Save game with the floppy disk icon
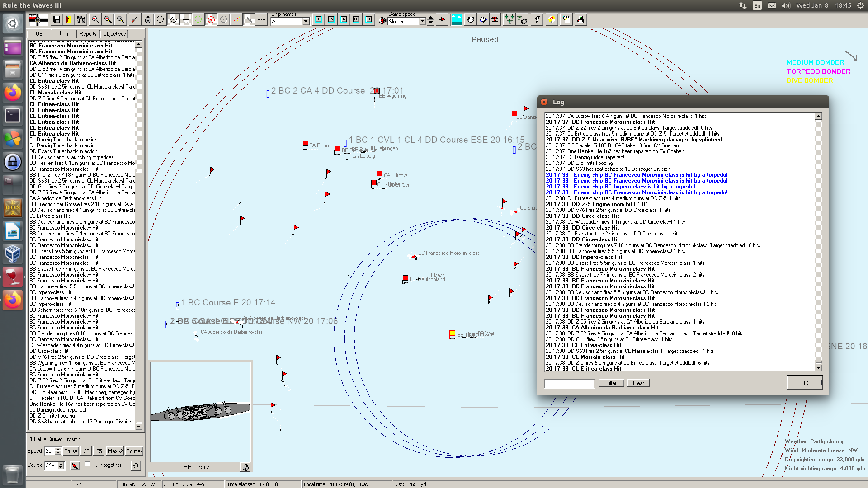The width and height of the screenshot is (868, 488). [x=57, y=19]
